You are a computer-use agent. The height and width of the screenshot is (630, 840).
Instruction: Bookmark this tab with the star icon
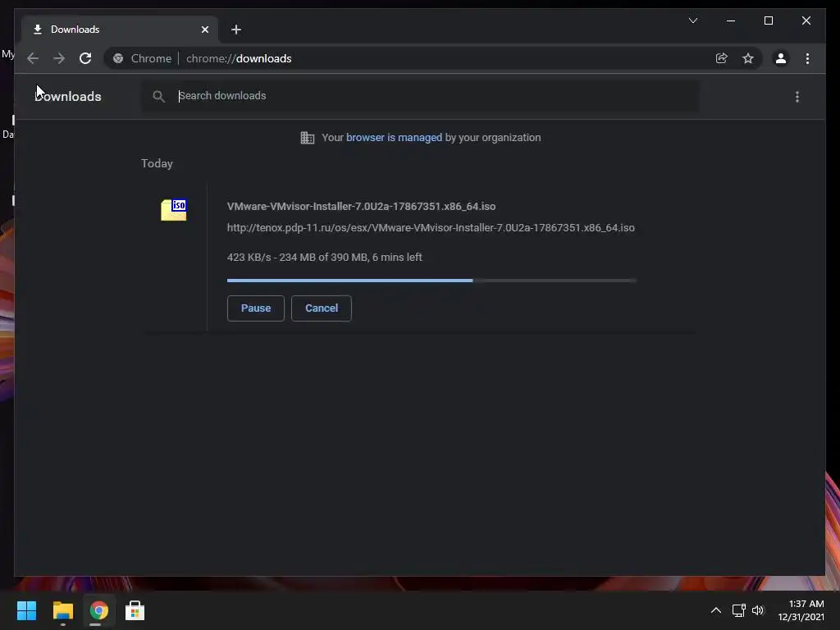click(x=748, y=58)
